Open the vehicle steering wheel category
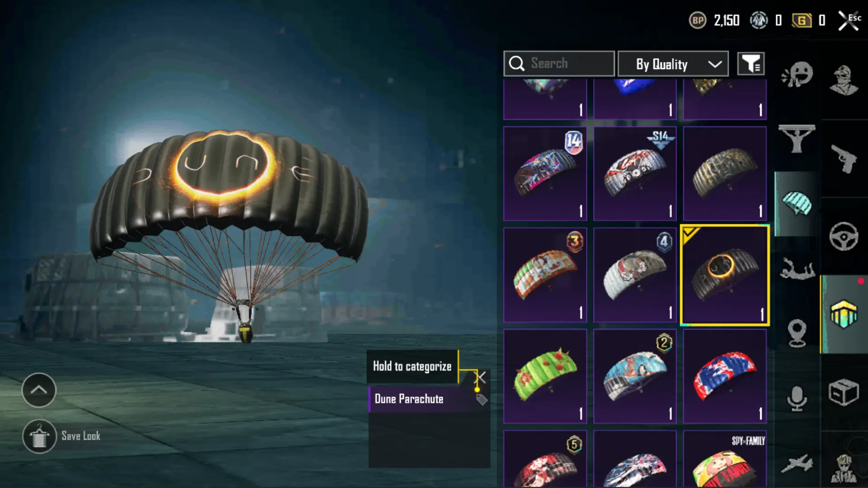The height and width of the screenshot is (488, 868). click(x=844, y=236)
